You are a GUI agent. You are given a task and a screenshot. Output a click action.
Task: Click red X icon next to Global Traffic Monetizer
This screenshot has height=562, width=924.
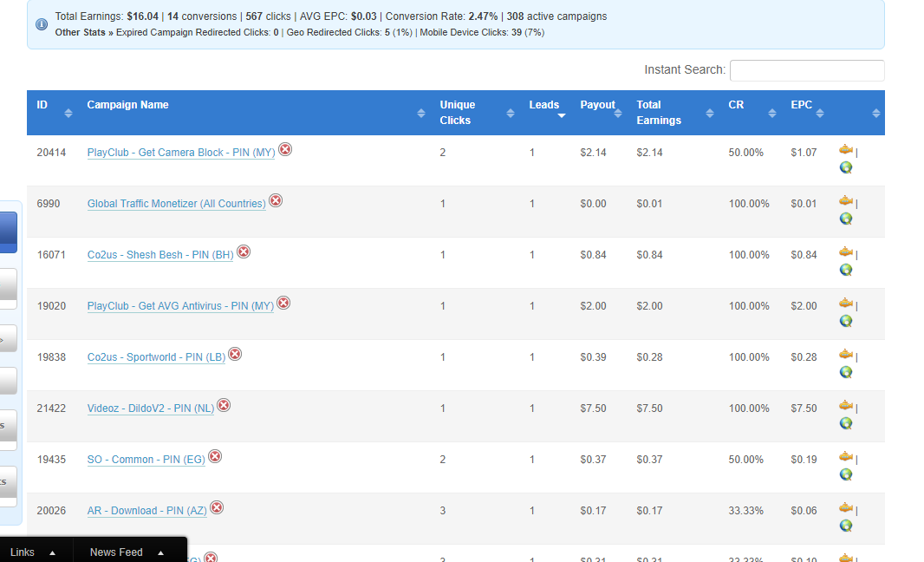click(x=275, y=200)
